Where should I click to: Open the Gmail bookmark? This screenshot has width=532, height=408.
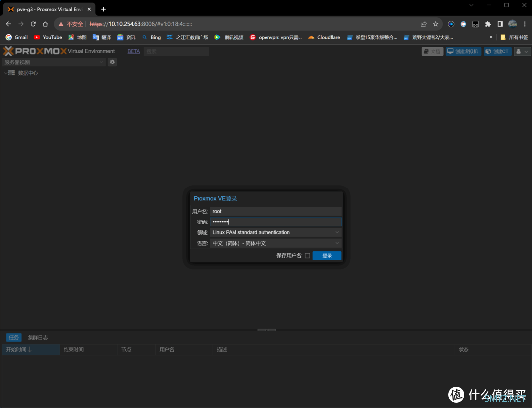[17, 37]
